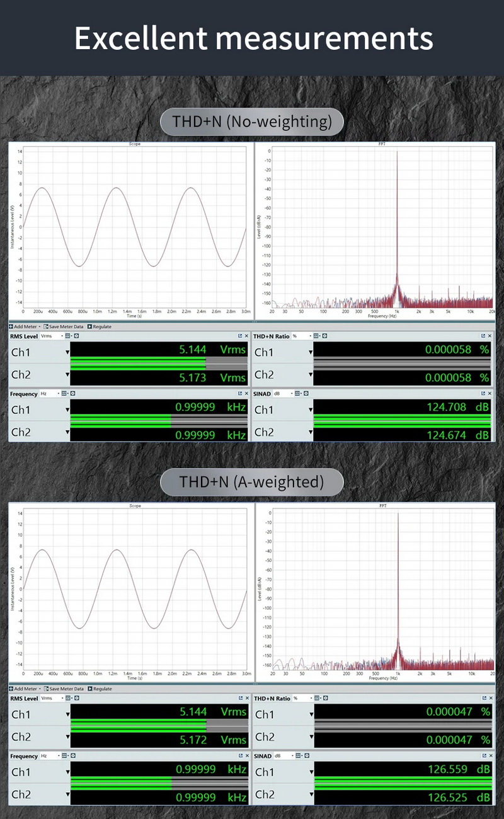Click the pop-out icon on the THD+N Ratio panel
Image resolution: width=504 pixels, height=819 pixels.
click(484, 336)
